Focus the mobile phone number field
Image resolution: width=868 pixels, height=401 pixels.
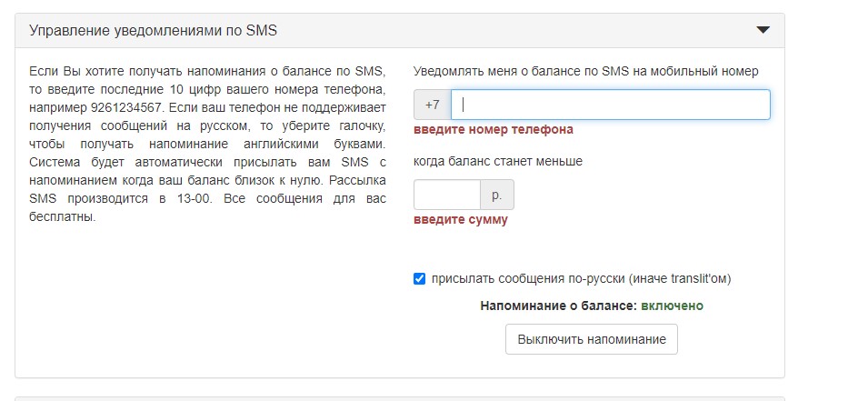click(x=610, y=105)
